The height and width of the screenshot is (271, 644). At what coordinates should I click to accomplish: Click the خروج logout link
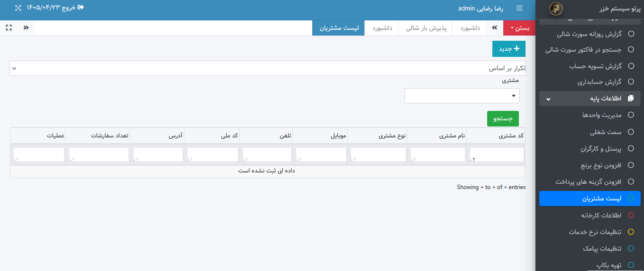73,8
